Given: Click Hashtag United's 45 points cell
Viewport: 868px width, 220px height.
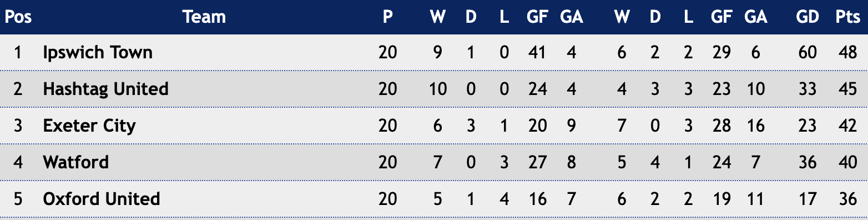Looking at the screenshot, I should [848, 89].
